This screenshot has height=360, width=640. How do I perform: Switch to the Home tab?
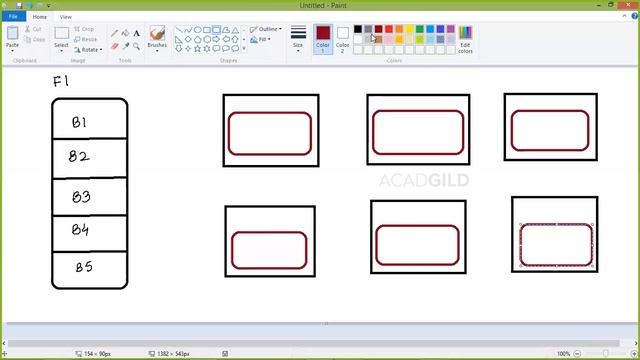point(40,17)
